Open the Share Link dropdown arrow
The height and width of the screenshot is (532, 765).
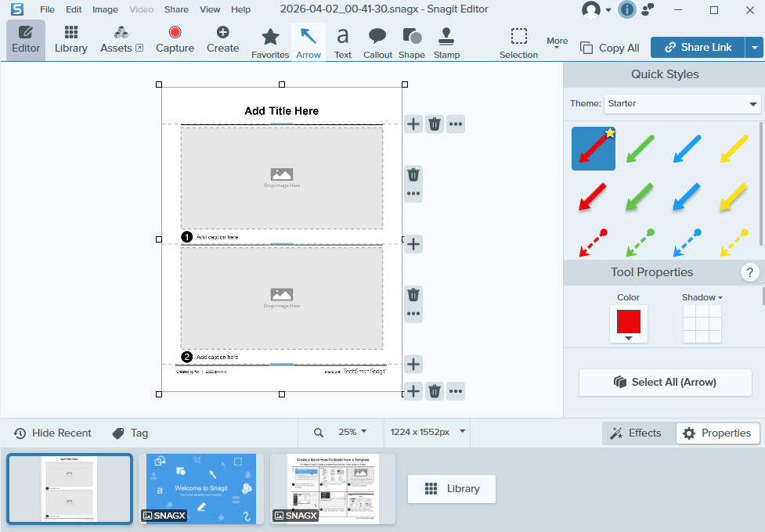(754, 47)
